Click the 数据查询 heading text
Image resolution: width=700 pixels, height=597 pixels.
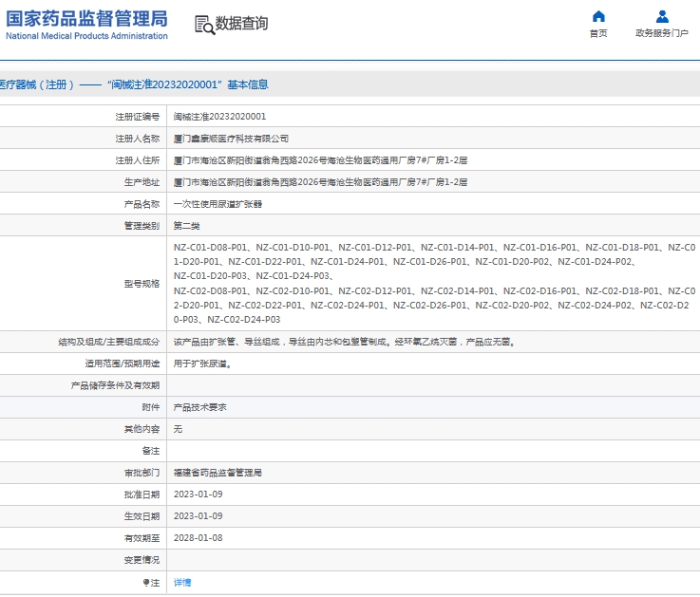[241, 23]
